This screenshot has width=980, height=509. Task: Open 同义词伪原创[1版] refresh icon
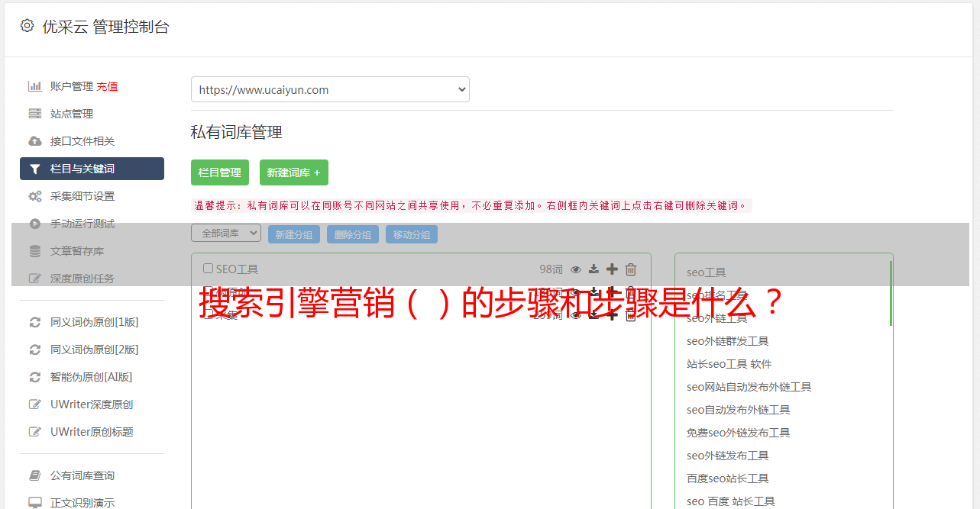pos(34,322)
